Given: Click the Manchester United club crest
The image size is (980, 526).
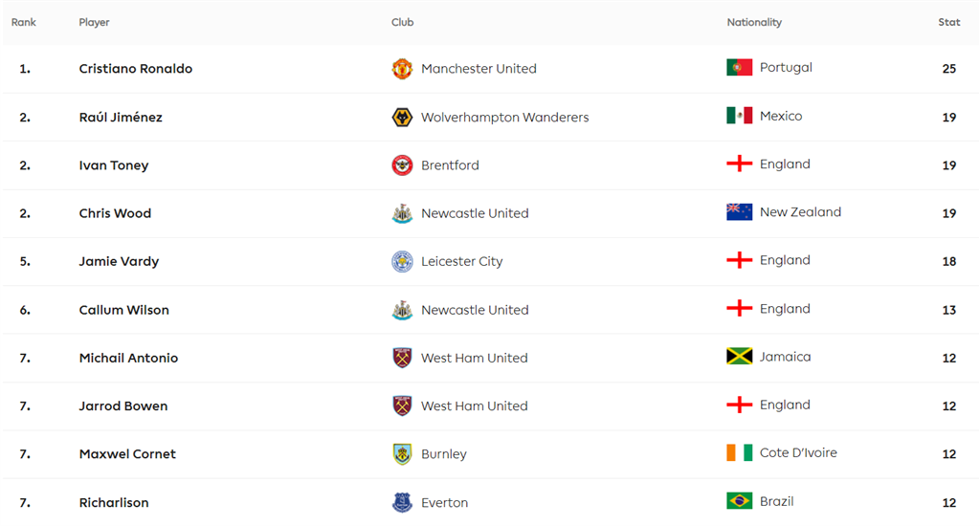Looking at the screenshot, I should 402,69.
